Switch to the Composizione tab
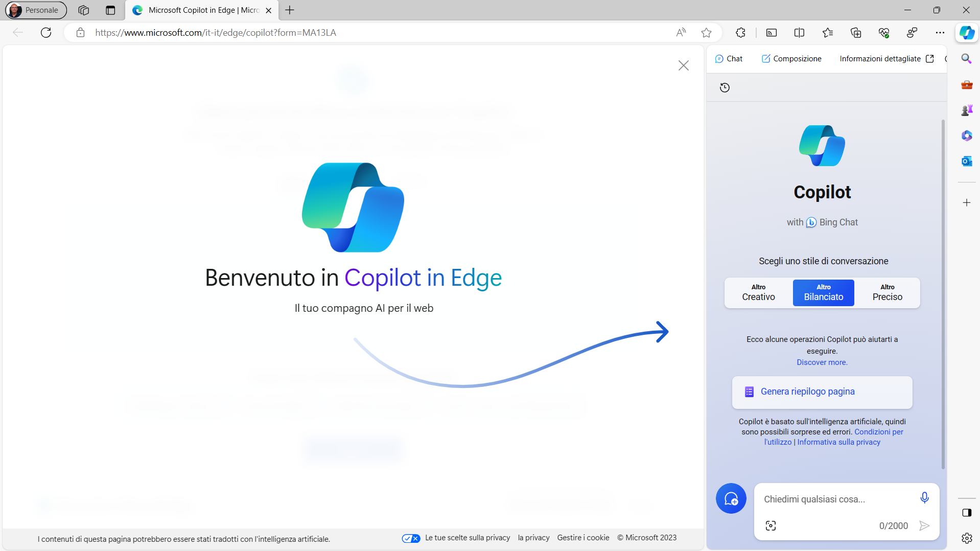 coord(791,59)
